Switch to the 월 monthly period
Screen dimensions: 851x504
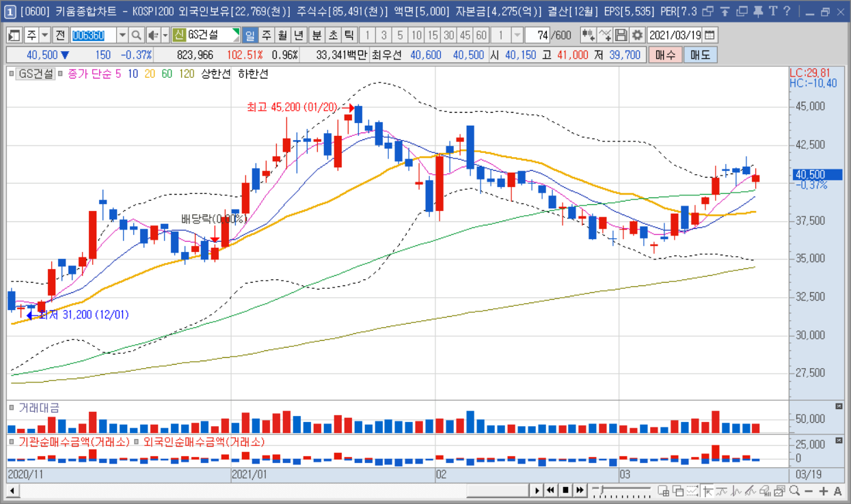point(282,35)
